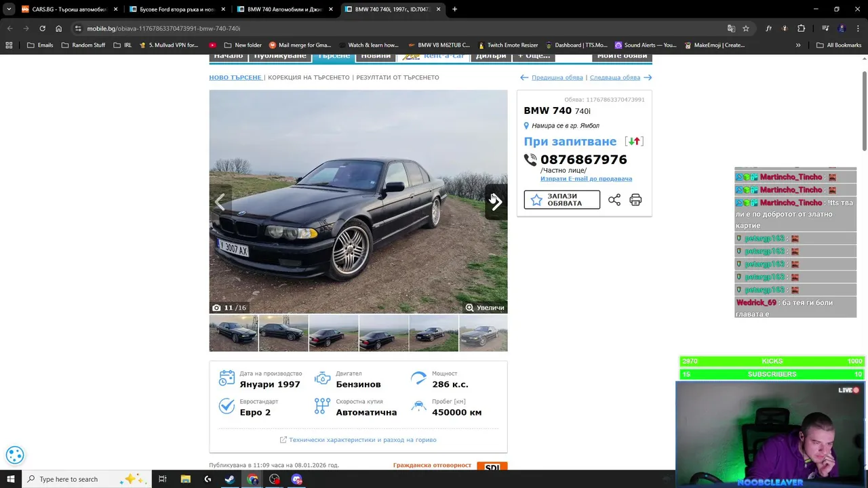868x488 pixels.
Task: Expand hidden bookmarks with the chevron
Action: click(x=798, y=45)
